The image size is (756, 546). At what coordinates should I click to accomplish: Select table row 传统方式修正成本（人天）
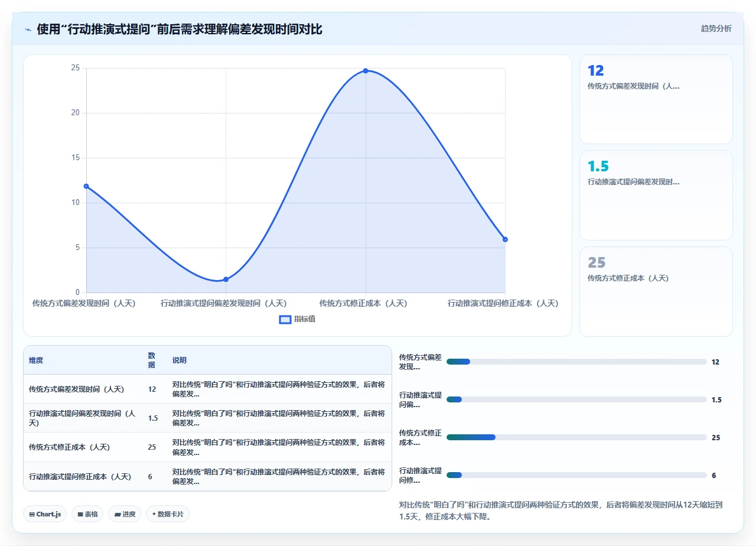pos(207,447)
